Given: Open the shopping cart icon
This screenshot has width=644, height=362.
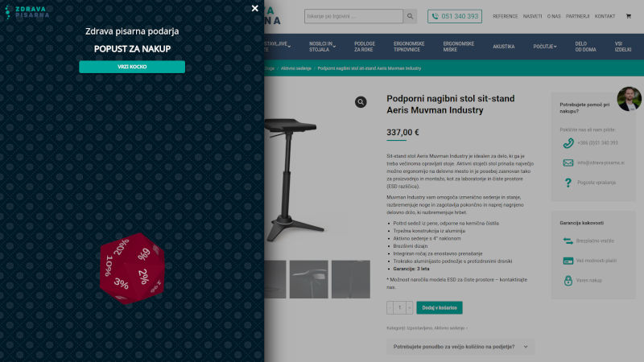Looking at the screenshot, I should click(629, 16).
